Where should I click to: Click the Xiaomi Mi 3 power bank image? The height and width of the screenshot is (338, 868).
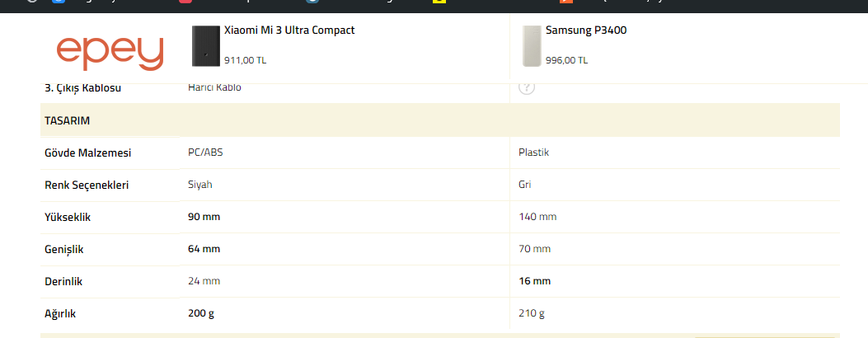pos(206,46)
